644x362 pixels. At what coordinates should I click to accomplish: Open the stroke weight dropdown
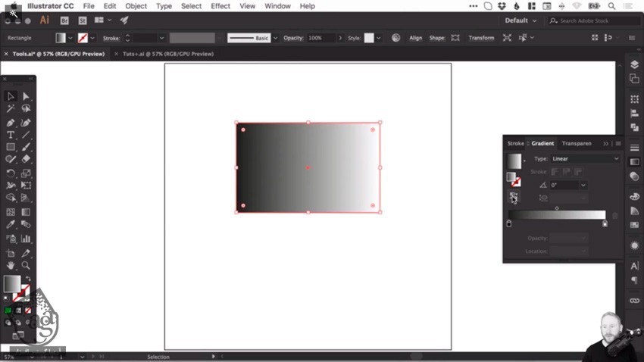pos(161,38)
